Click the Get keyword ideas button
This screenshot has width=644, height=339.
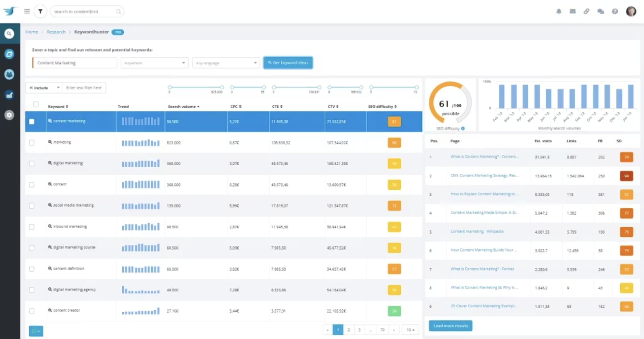(x=288, y=63)
